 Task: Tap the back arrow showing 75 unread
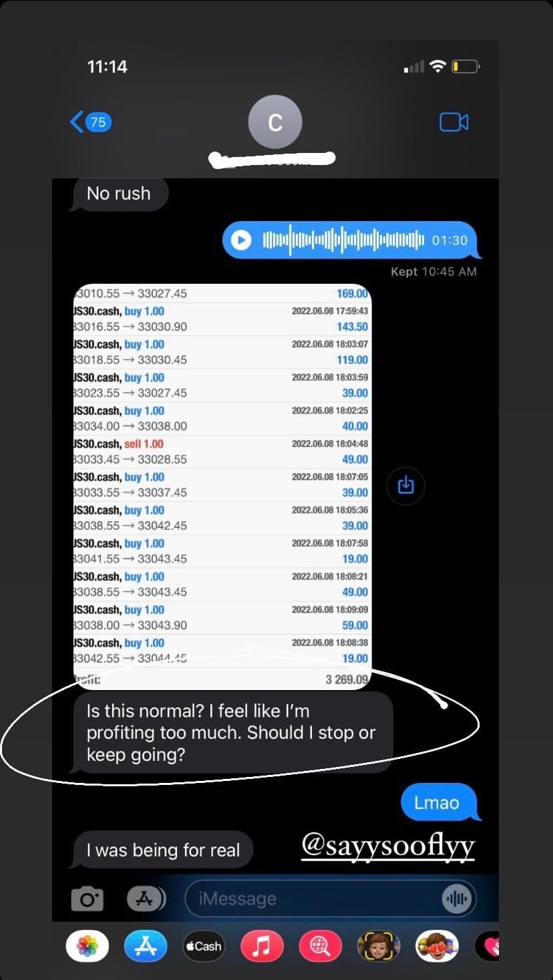pos(91,122)
